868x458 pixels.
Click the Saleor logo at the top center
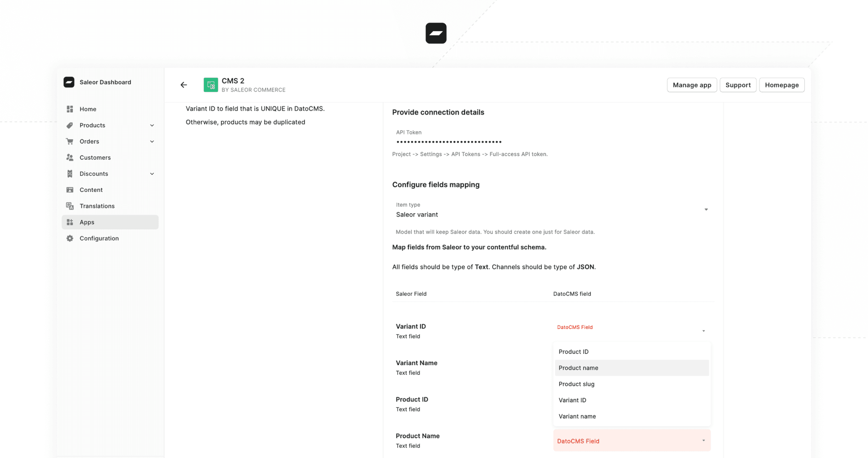coord(436,33)
